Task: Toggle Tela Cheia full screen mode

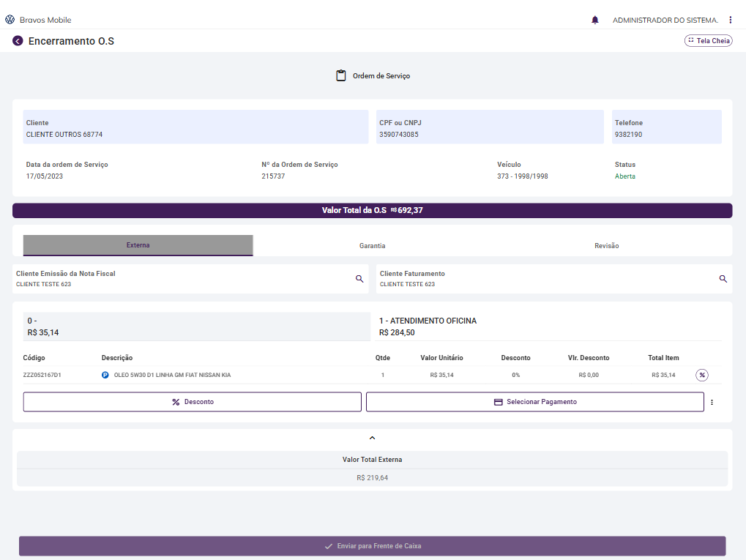Action: point(708,41)
